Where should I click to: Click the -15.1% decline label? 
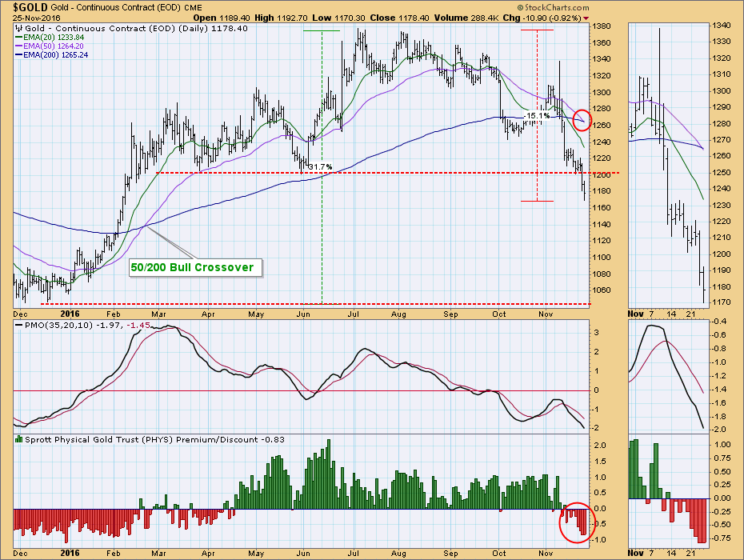pyautogui.click(x=537, y=116)
